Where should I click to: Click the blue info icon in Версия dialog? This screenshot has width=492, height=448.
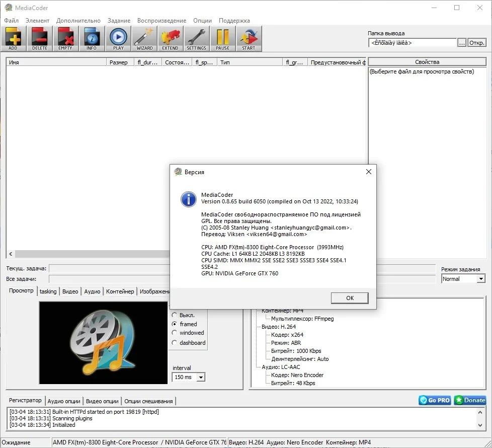pyautogui.click(x=188, y=199)
